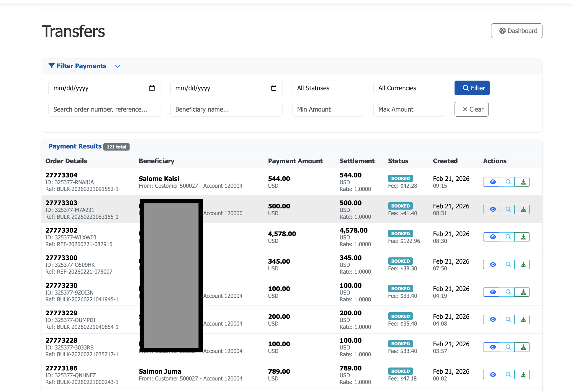Click eye view icon for order 27773228

(x=492, y=347)
